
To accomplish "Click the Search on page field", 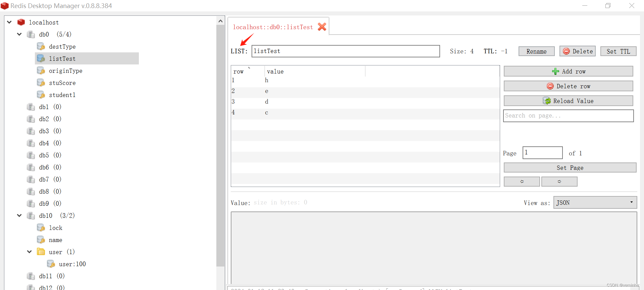I will tap(569, 116).
